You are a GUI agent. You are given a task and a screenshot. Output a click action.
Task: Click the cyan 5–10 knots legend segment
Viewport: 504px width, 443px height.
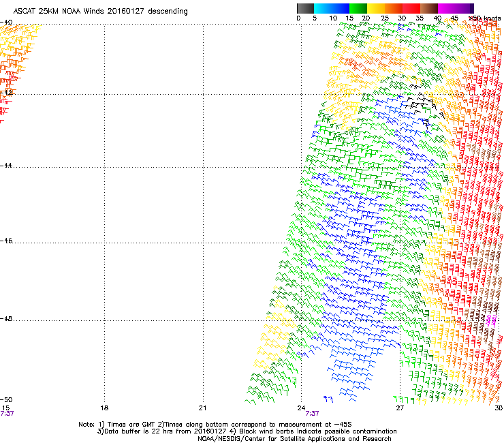pos(323,8)
